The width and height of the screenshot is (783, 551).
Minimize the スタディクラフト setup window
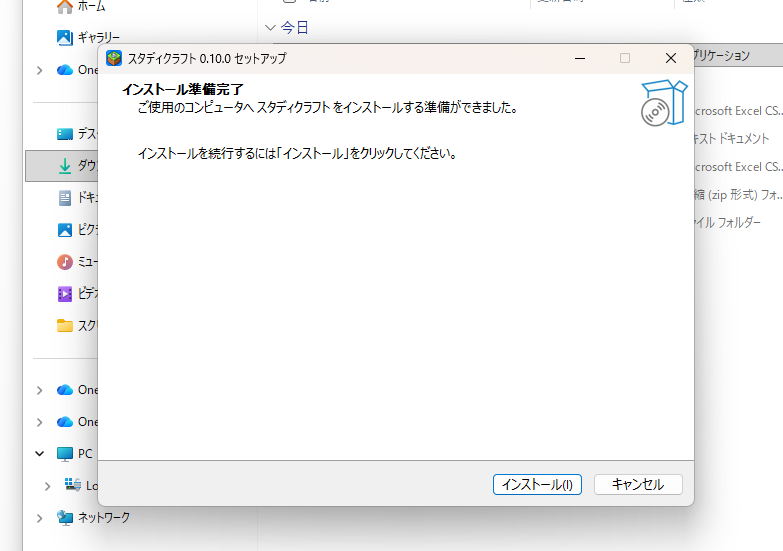click(x=580, y=58)
